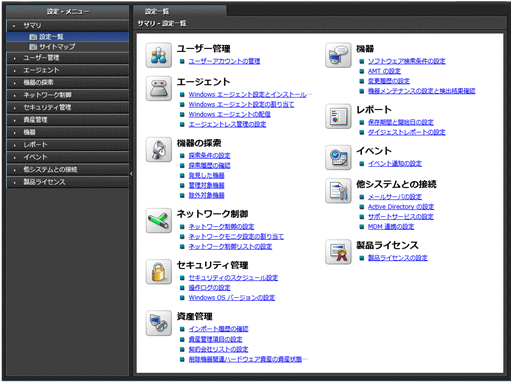Open ダイジェストレポートの設定 link
514x384 pixels.
click(x=407, y=132)
